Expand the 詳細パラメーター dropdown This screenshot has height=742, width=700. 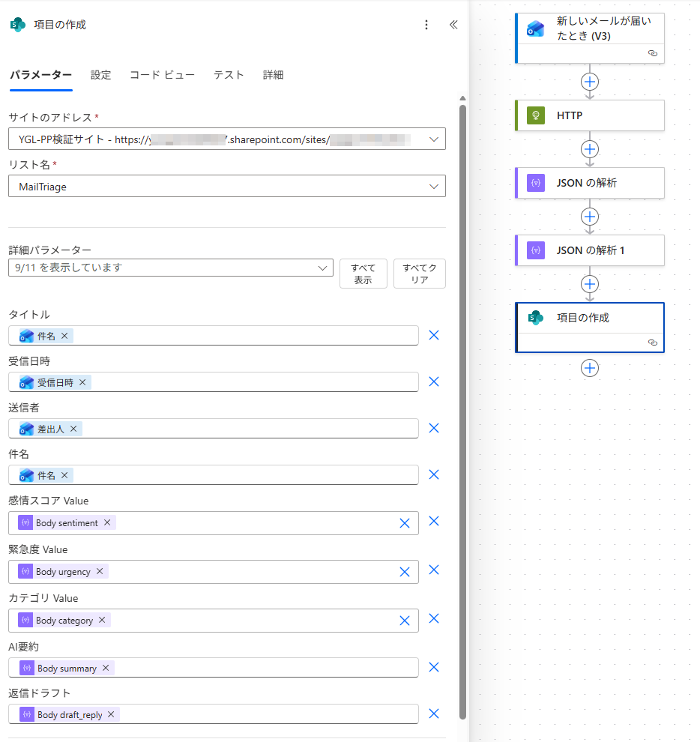[x=323, y=268]
